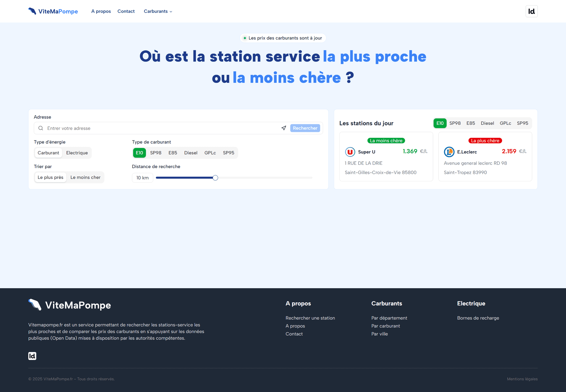Screen dimensions: 566x392
Task: Switch stations du jour to SP95 tab
Action: pos(522,123)
